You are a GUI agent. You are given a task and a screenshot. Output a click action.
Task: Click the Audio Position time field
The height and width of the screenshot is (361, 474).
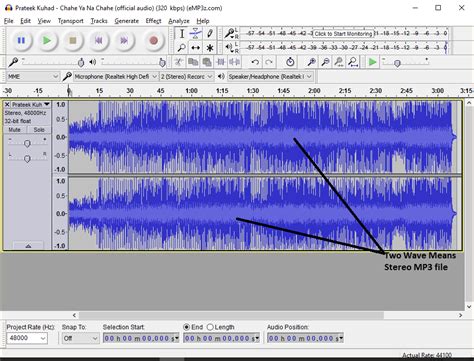305,338
